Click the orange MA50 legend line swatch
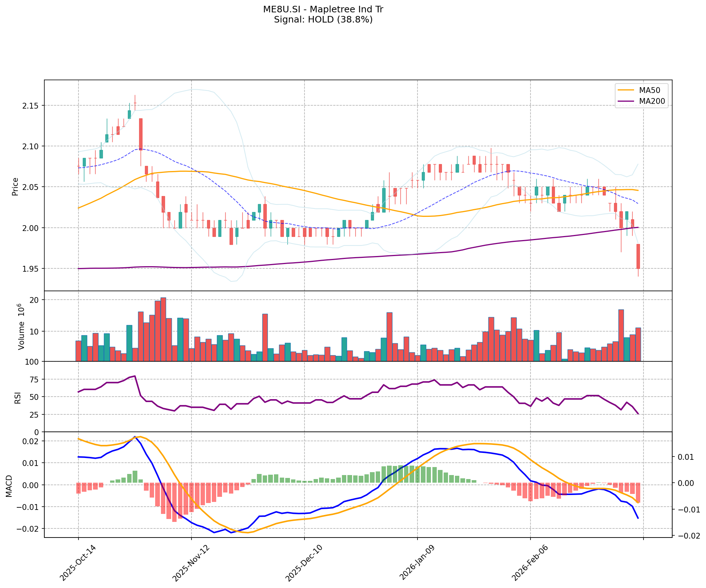This screenshot has width=706, height=588. pyautogui.click(x=626, y=90)
